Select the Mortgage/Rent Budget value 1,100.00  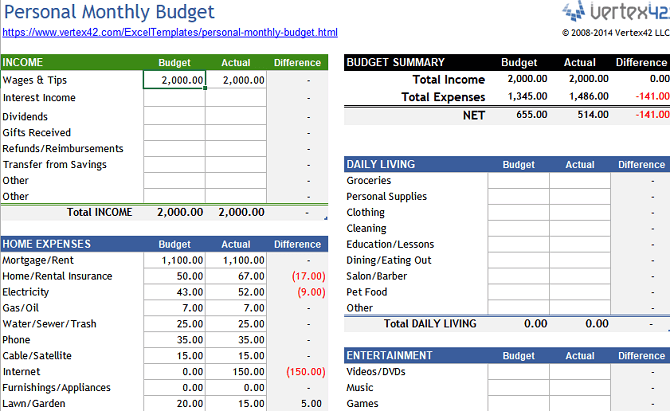tap(175, 260)
